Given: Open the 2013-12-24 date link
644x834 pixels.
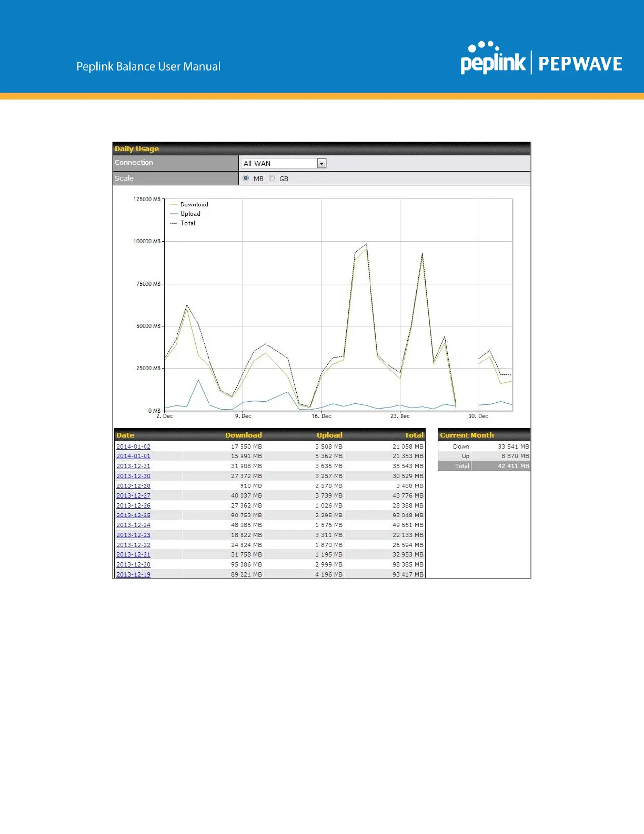Looking at the screenshot, I should 133,525.
